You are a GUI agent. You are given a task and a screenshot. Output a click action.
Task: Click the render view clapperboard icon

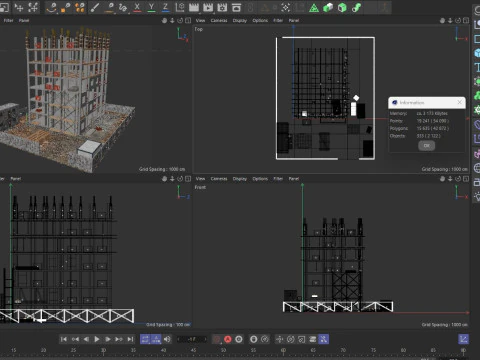tap(194, 7)
